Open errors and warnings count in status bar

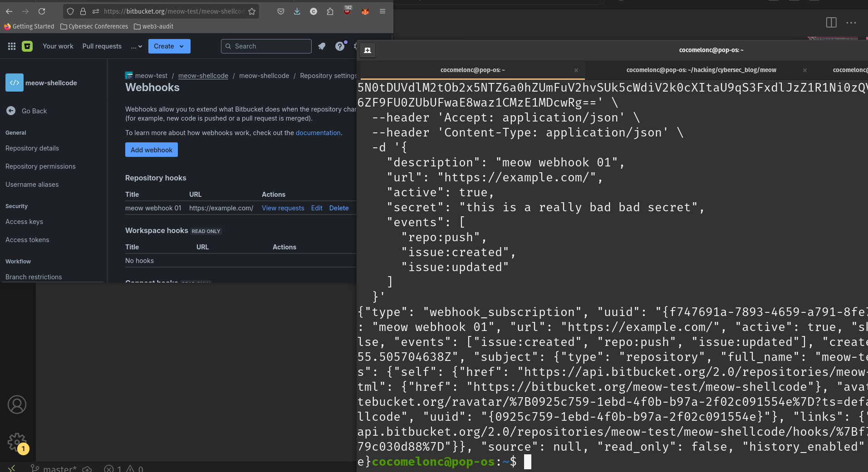pyautogui.click(x=124, y=468)
